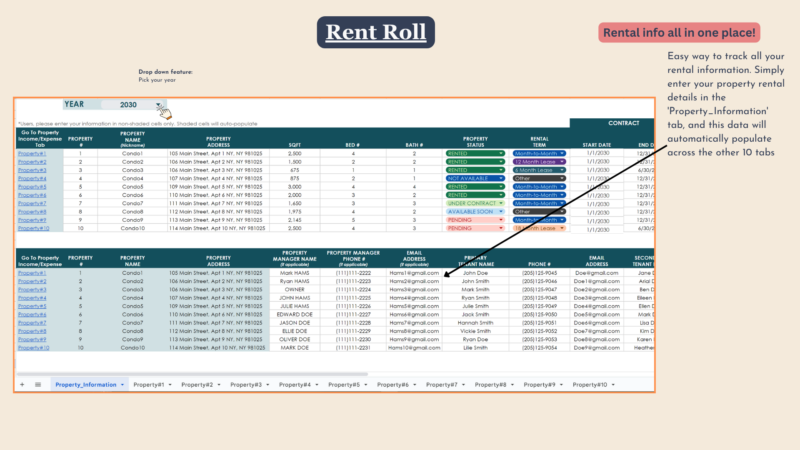This screenshot has height=450, width=800.
Task: Switch to the Property#3 tab
Action: (246, 385)
